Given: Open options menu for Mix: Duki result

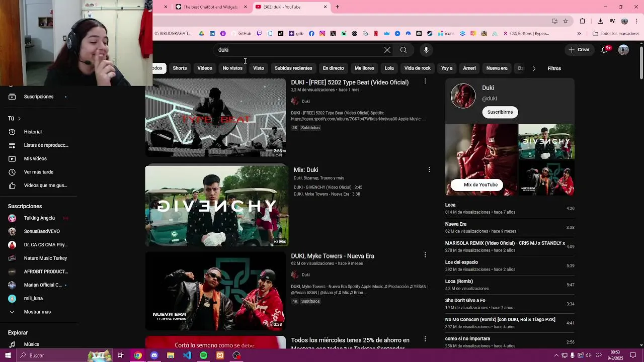Looking at the screenshot, I should point(429,170).
